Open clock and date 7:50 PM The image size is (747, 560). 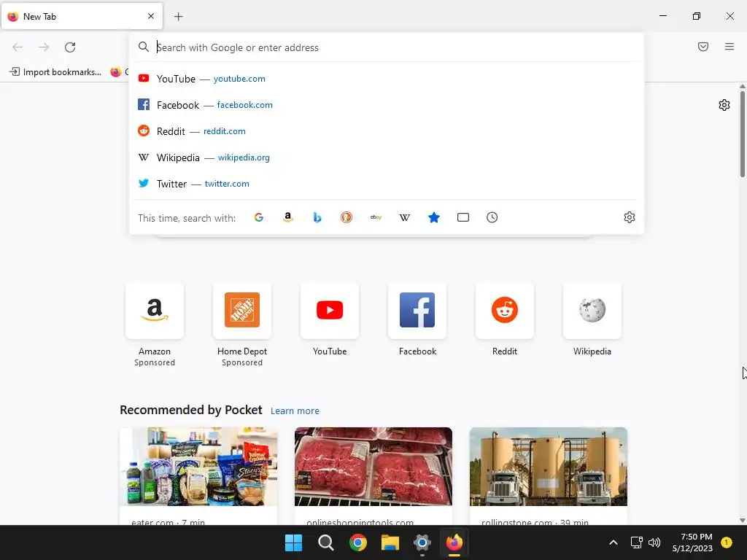point(693,542)
